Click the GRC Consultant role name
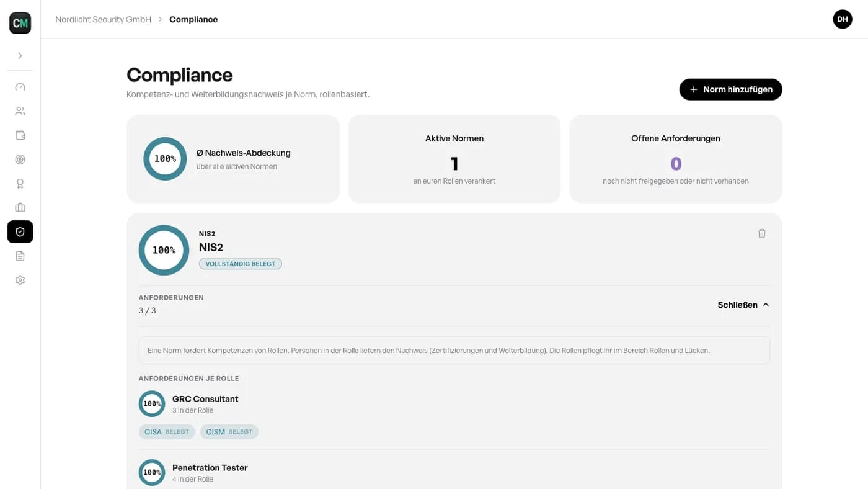 point(205,399)
